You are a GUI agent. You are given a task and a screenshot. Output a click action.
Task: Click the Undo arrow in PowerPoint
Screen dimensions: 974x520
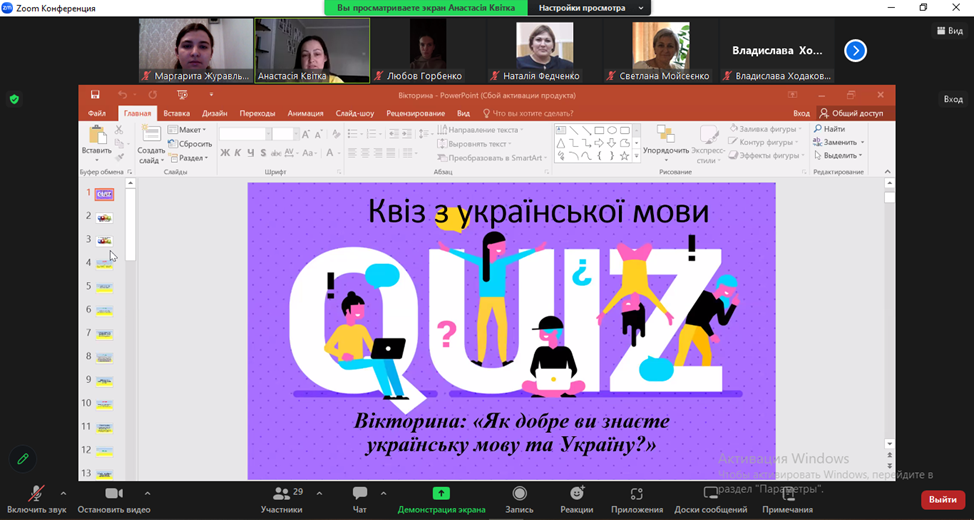pyautogui.click(x=122, y=94)
